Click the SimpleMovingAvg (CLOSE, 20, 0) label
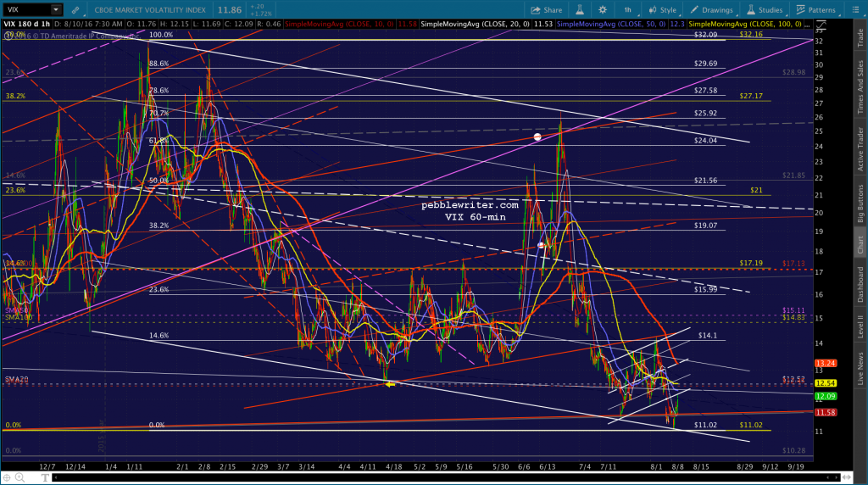868x485 pixels. click(476, 25)
